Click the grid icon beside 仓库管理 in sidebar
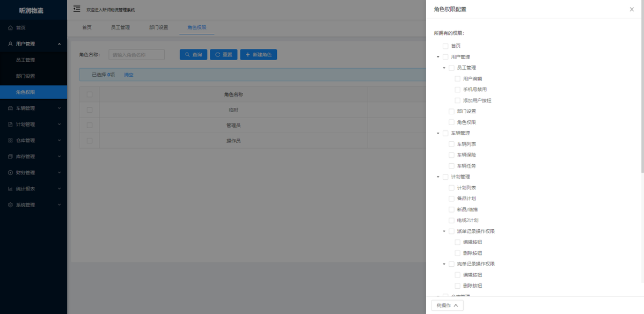The image size is (644, 314). (10, 141)
